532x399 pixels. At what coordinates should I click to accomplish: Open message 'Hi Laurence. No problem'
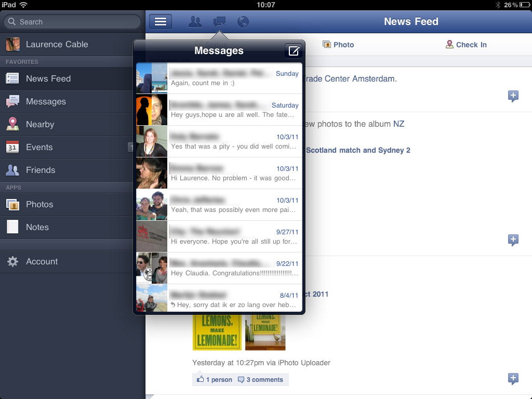click(x=219, y=174)
